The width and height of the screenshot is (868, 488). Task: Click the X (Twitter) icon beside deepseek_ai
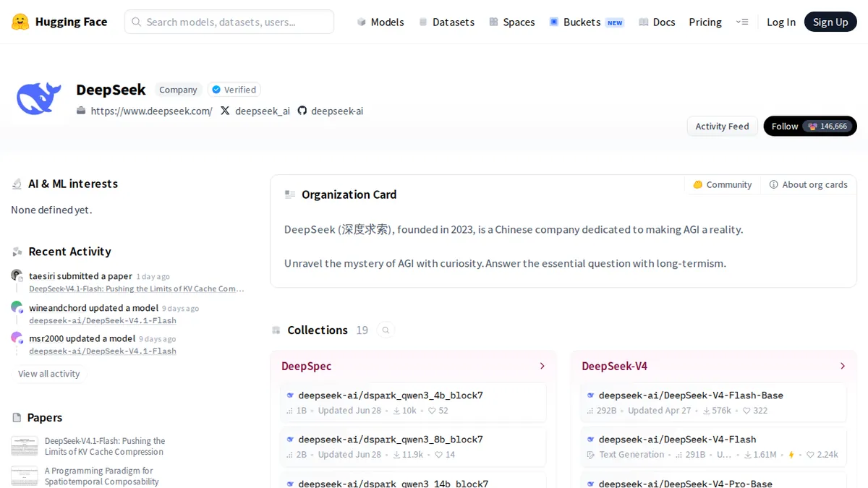pos(225,111)
